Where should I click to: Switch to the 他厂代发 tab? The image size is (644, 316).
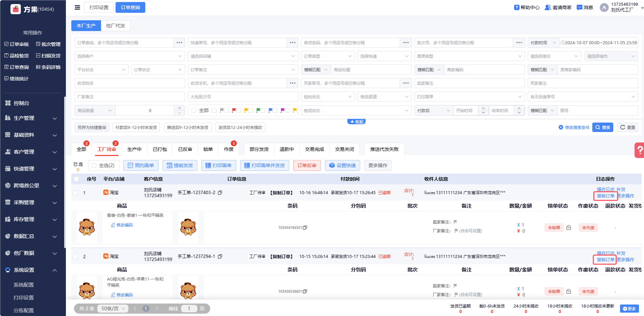[116, 26]
